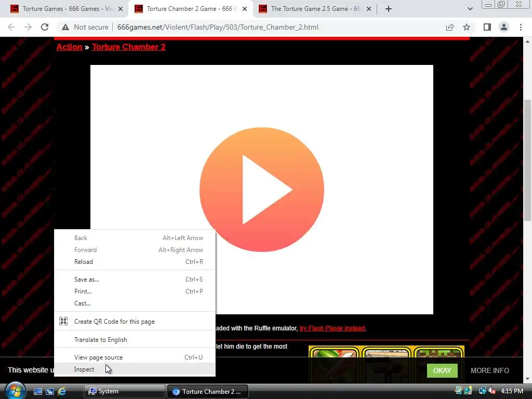Select Create QR Code for this page
Screen dimensions: 532x399
coord(135,321)
